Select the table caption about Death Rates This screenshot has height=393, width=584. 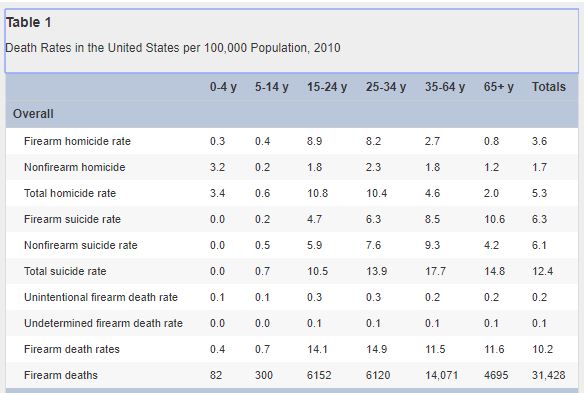point(173,48)
